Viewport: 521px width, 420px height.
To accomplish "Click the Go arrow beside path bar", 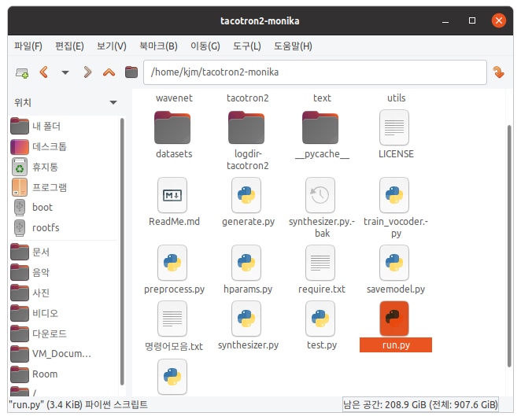I will [498, 72].
